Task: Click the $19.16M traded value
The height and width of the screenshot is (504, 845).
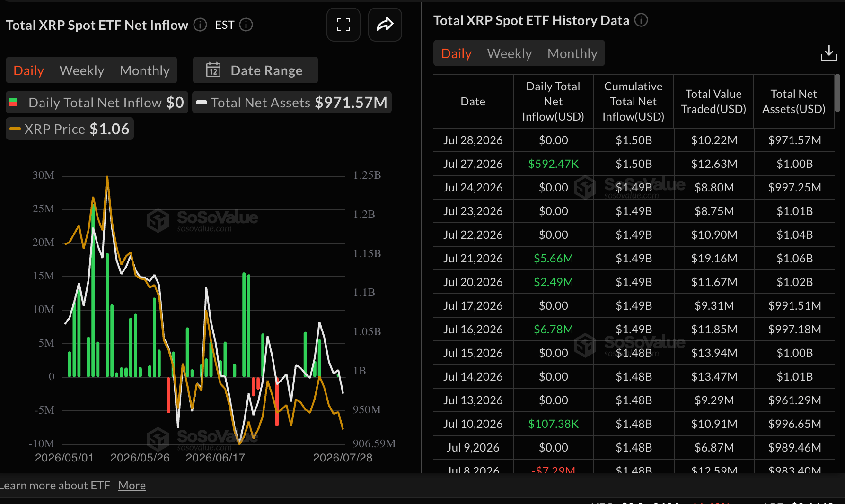Action: point(714,258)
